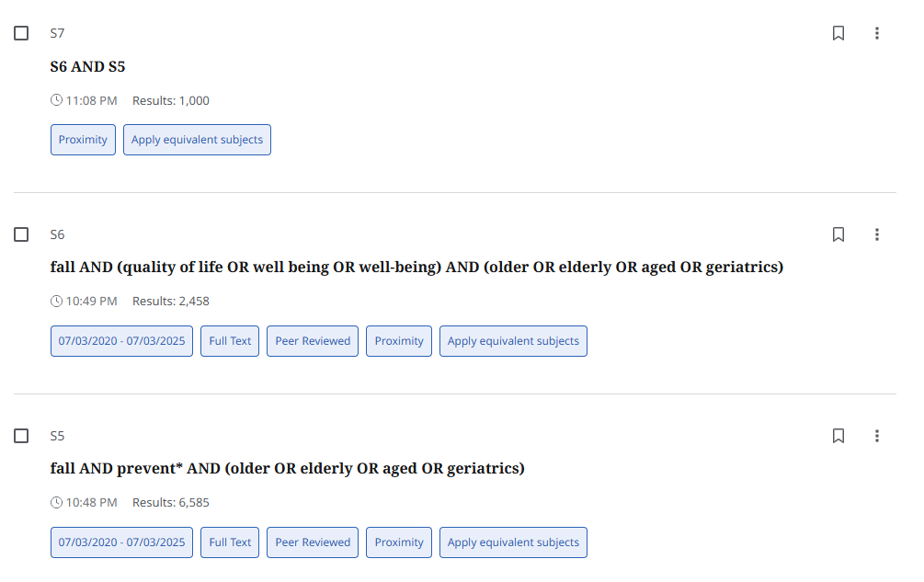Image resolution: width=924 pixels, height=582 pixels.
Task: Open the S6 AND S5 search
Action: [x=87, y=66]
